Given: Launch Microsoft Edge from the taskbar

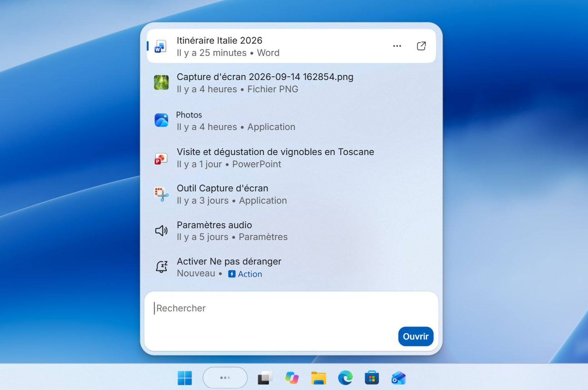Looking at the screenshot, I should point(345,378).
